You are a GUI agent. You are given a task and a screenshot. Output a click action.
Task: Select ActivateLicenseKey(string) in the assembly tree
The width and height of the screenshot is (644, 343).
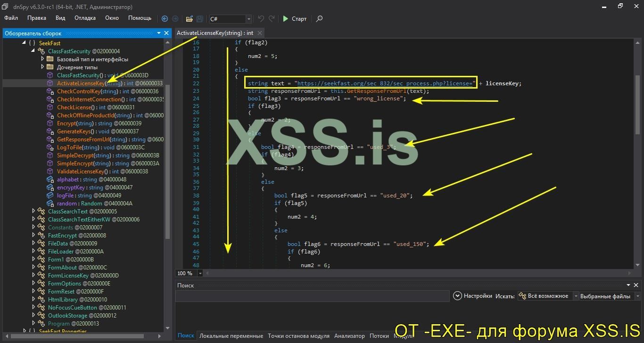tap(110, 83)
